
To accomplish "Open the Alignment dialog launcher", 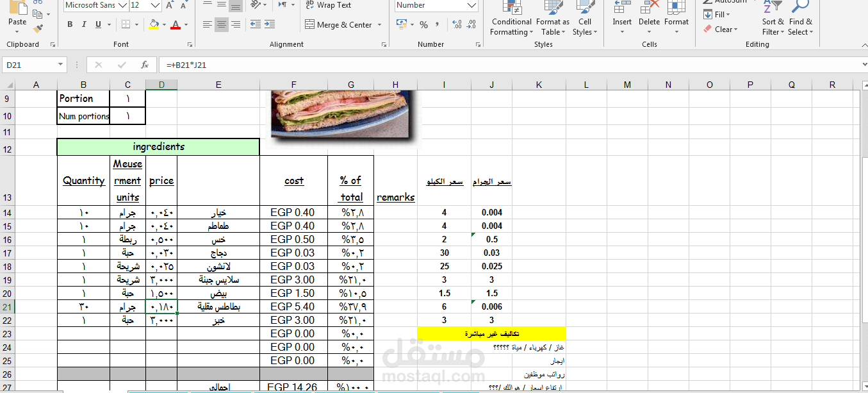I will [384, 45].
